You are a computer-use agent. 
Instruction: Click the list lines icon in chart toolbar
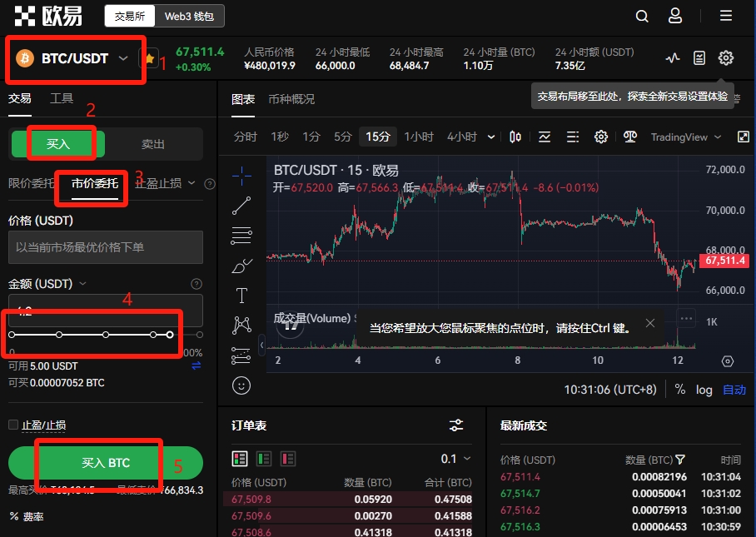pos(572,137)
